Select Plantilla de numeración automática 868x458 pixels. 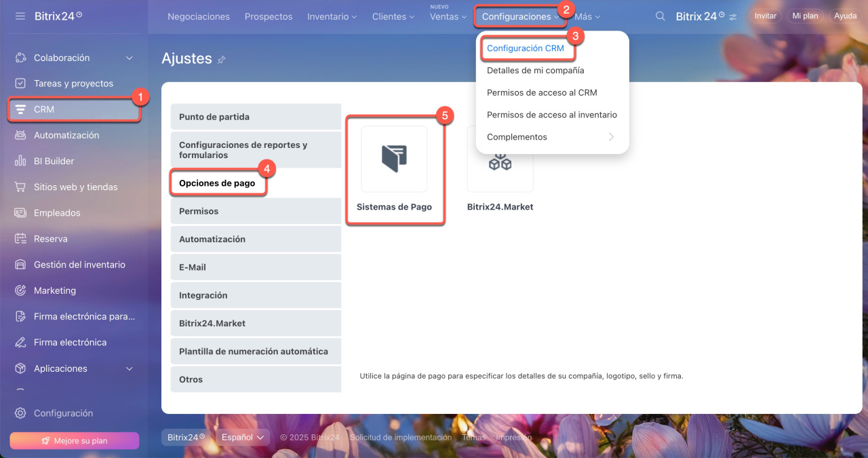coord(256,351)
